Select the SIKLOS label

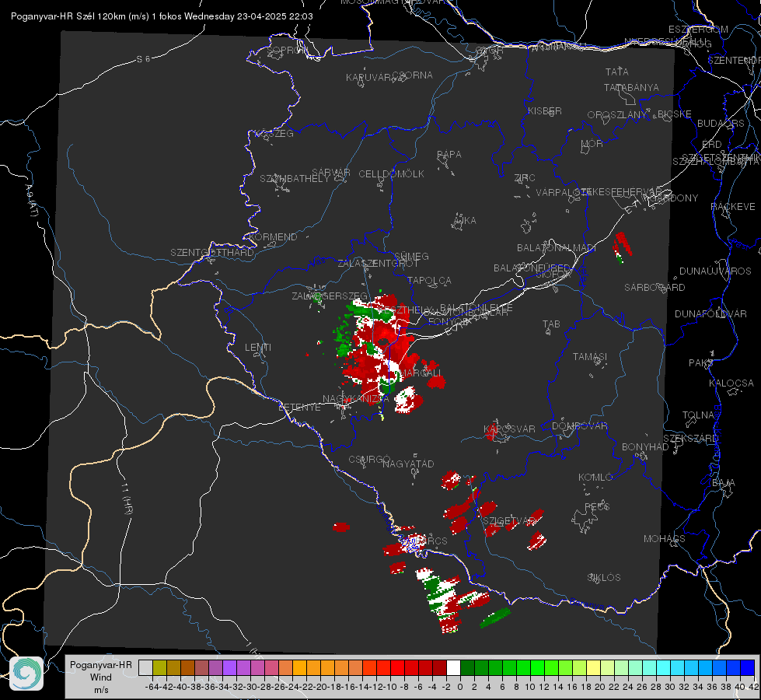click(604, 578)
